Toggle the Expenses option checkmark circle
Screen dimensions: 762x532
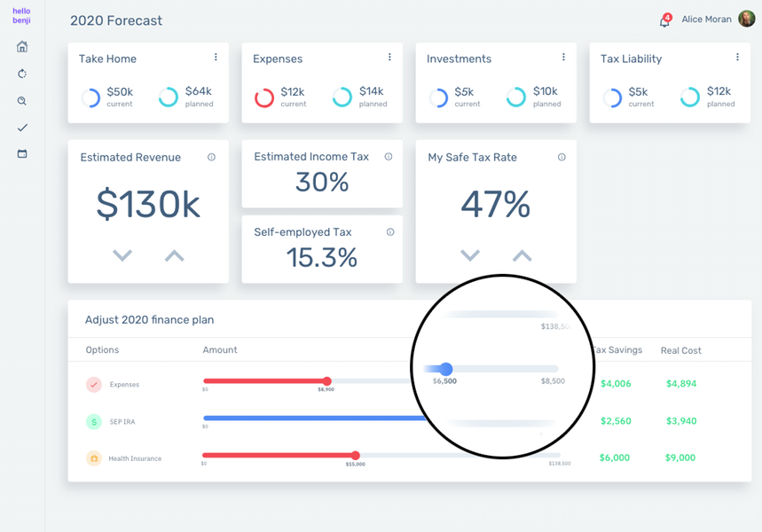pos(94,384)
